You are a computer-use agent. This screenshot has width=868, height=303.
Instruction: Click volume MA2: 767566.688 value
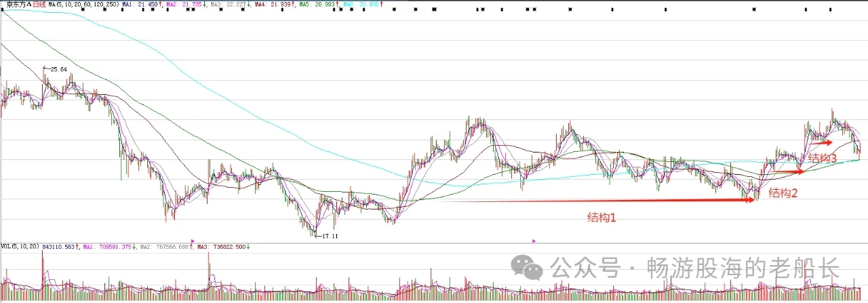(x=165, y=247)
